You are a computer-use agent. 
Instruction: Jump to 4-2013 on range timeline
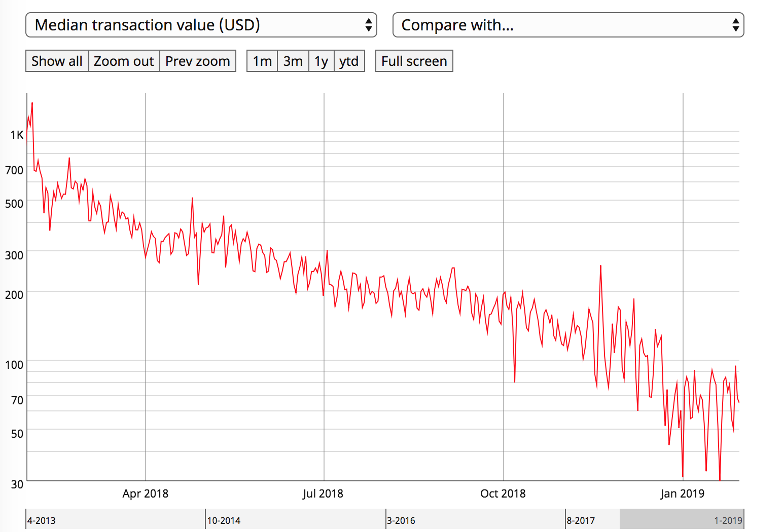coord(42,520)
